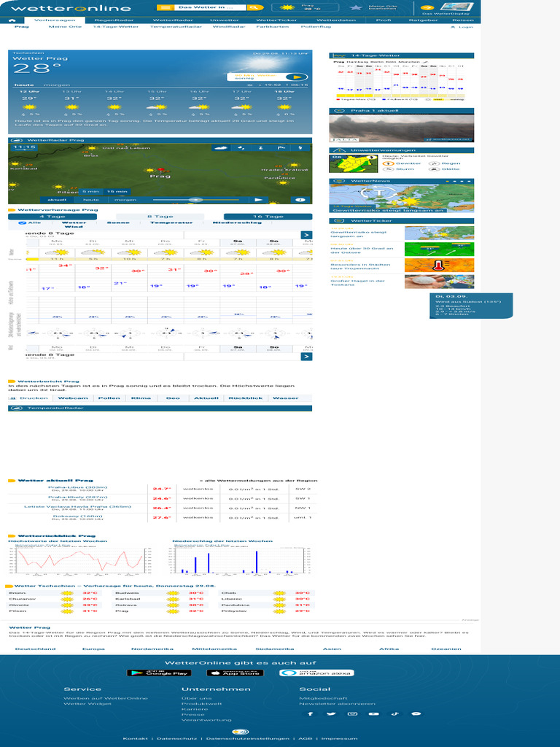560x747 pixels.
Task: Open the home page via house icon
Action: tap(12, 20)
